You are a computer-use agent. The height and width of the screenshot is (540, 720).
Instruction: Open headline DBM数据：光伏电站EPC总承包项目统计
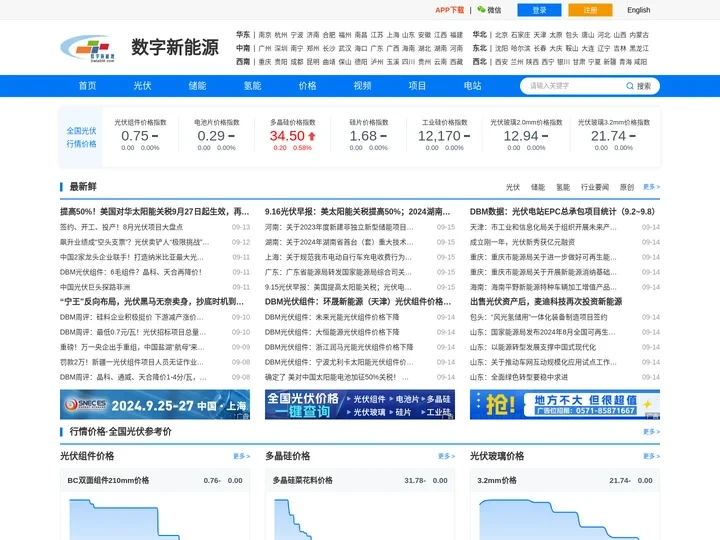[x=562, y=212]
